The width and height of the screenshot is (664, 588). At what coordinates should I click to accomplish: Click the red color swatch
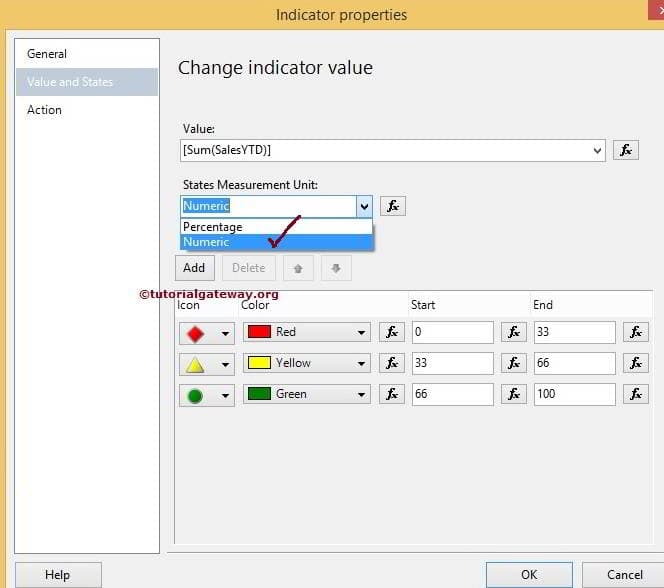259,331
